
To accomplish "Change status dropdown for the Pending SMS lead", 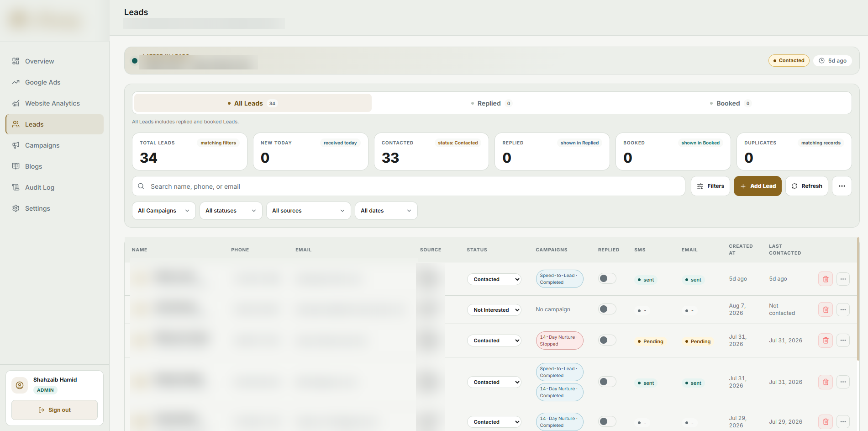I will pyautogui.click(x=494, y=341).
